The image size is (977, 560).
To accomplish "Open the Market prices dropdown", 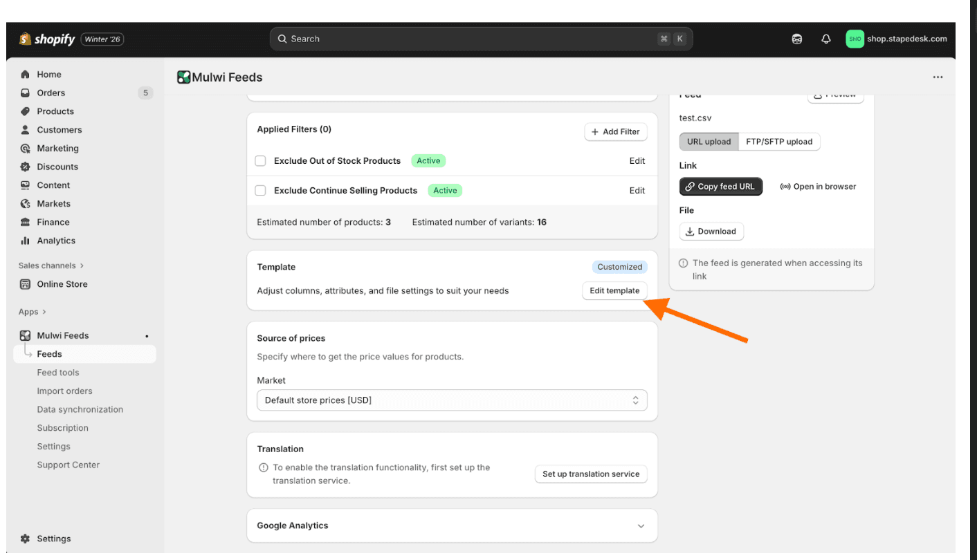I will (452, 400).
